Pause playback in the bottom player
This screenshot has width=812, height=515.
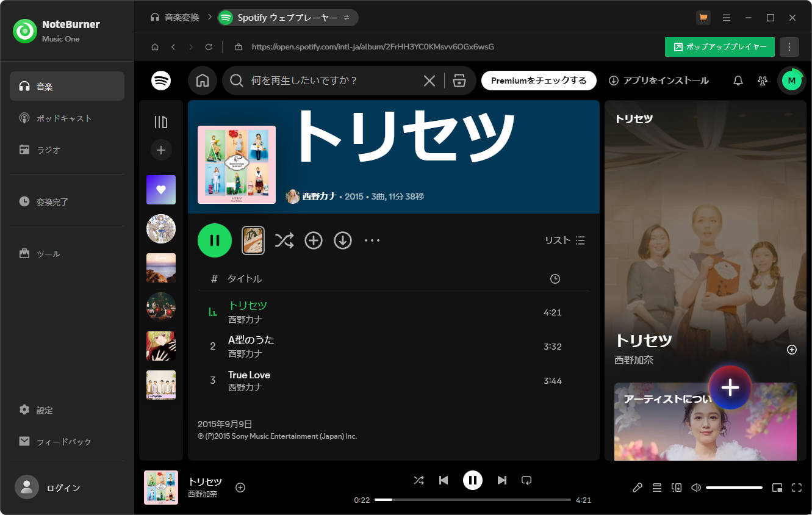pyautogui.click(x=473, y=480)
